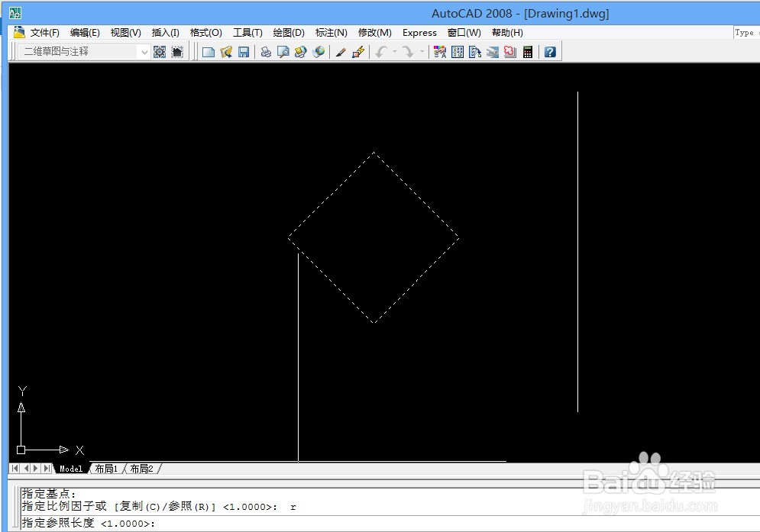This screenshot has width=760, height=532.
Task: Open the Properties palette icon
Action: [x=440, y=52]
